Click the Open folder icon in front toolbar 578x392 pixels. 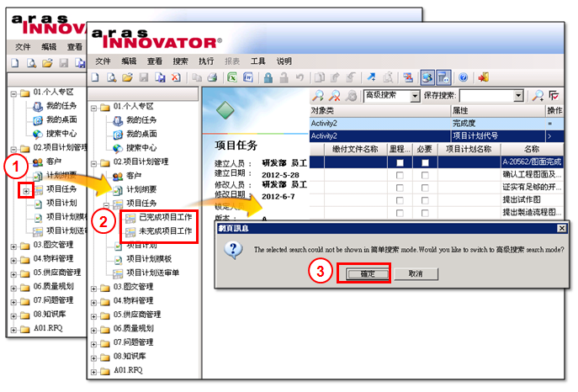(x=127, y=77)
